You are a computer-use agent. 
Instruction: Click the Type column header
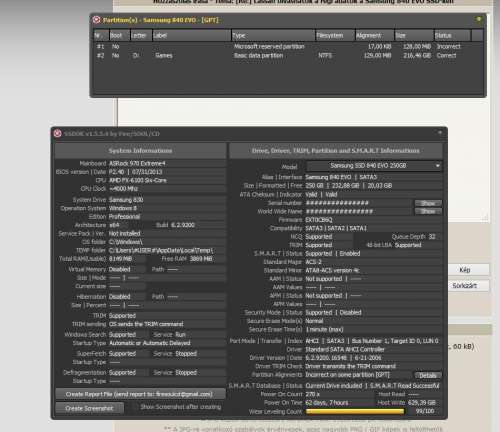273,35
